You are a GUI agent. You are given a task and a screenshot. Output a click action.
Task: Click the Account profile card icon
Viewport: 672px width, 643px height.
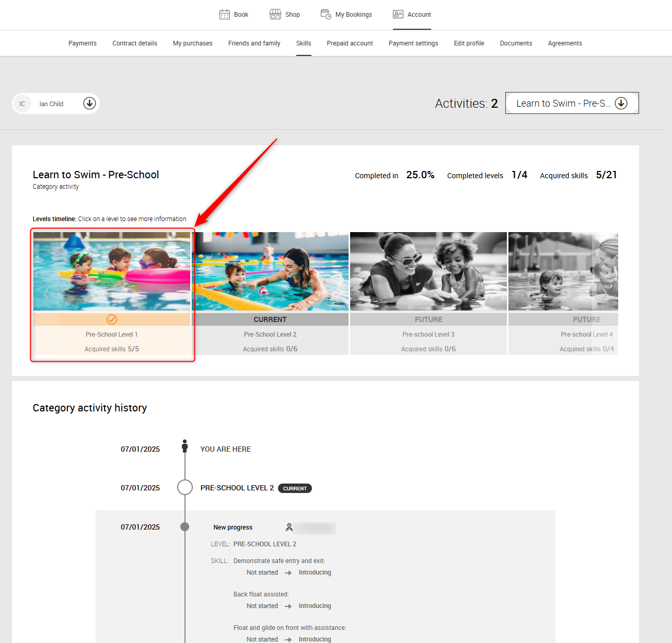398,15
